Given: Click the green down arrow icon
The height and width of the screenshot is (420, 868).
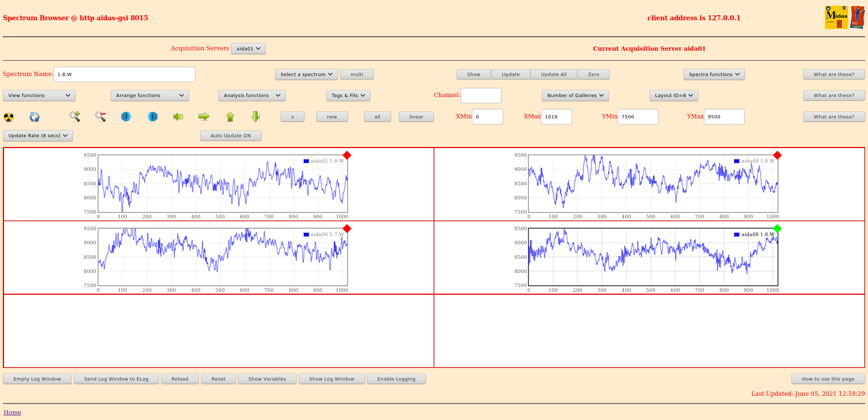Looking at the screenshot, I should [255, 117].
